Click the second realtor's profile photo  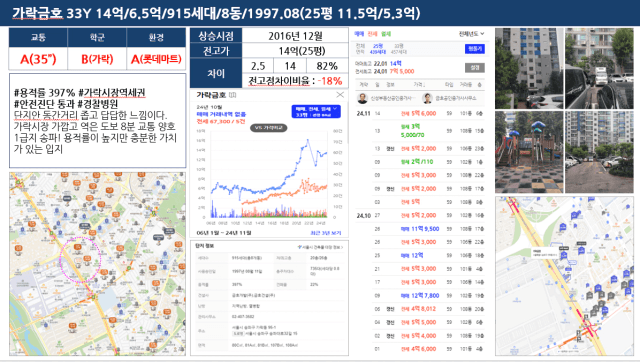tap(427, 98)
